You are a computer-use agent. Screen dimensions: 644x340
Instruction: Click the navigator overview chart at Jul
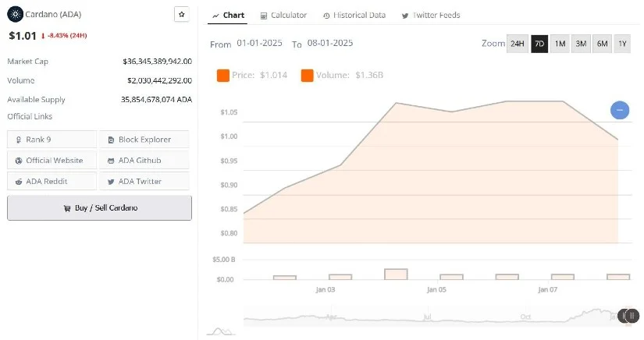tap(427, 317)
